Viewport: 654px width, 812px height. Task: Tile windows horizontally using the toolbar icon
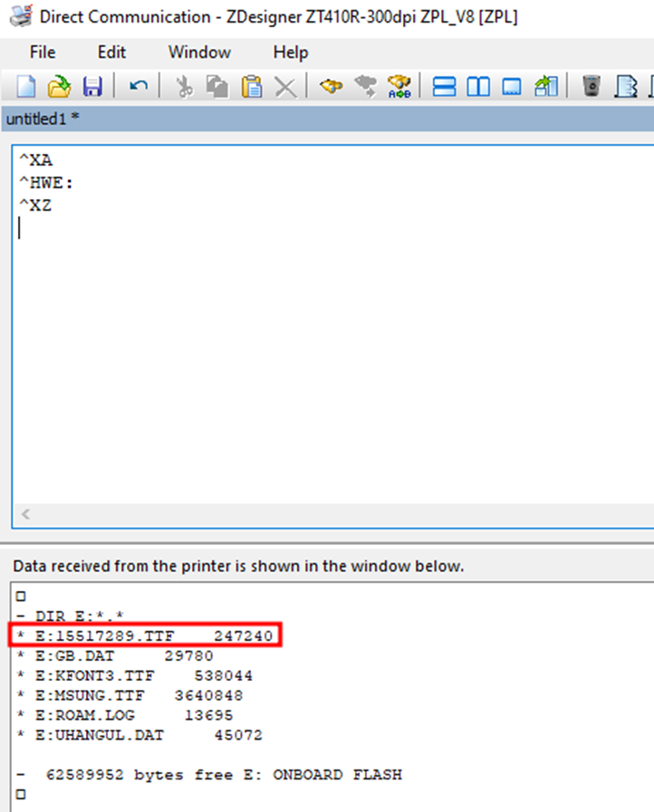point(444,86)
